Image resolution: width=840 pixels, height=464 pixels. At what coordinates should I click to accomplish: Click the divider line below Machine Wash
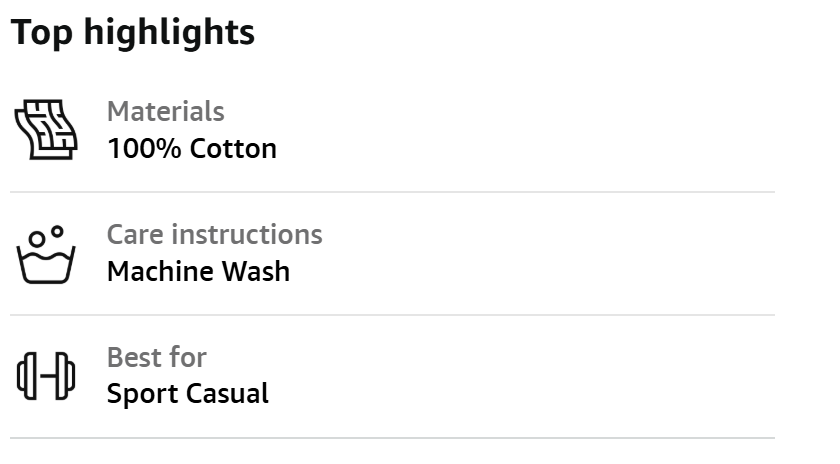tap(392, 315)
